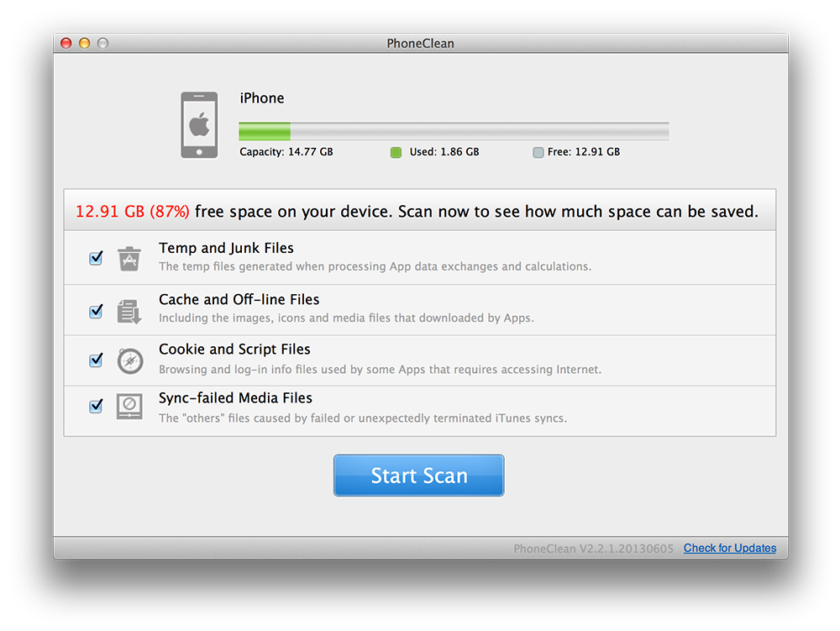840x631 pixels.
Task: Click the description about terminated iTunes syncs
Action: tap(363, 418)
